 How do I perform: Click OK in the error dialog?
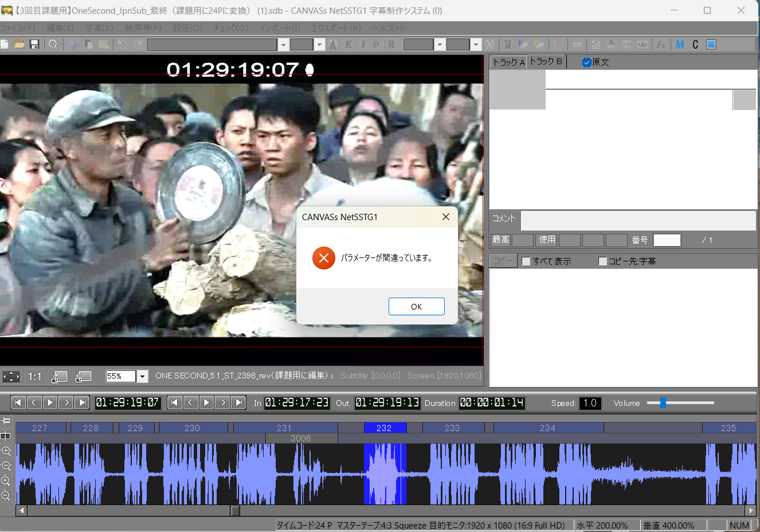416,307
